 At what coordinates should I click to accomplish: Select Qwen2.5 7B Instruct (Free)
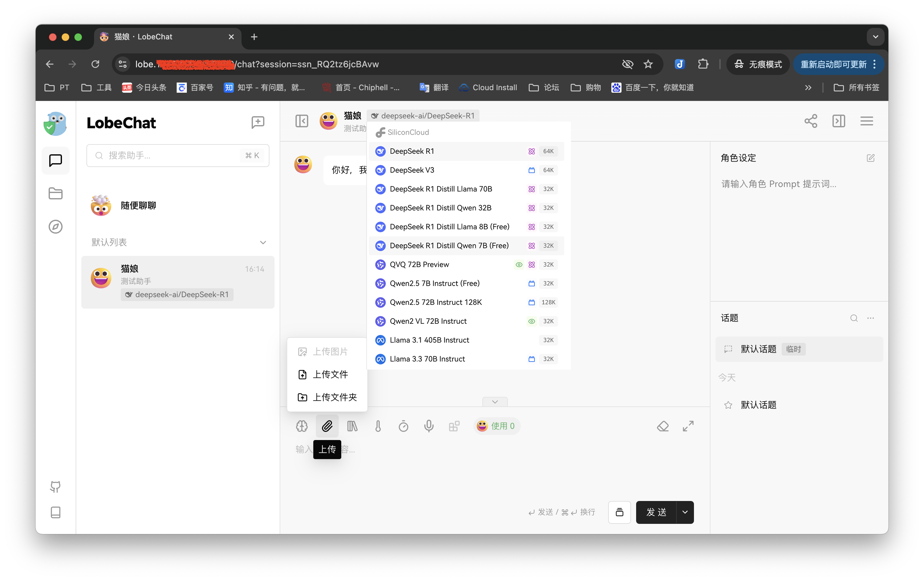[x=466, y=283]
